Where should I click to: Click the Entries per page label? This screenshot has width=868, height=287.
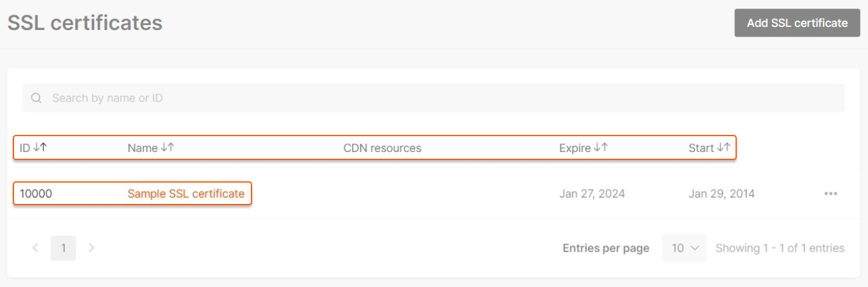point(606,249)
